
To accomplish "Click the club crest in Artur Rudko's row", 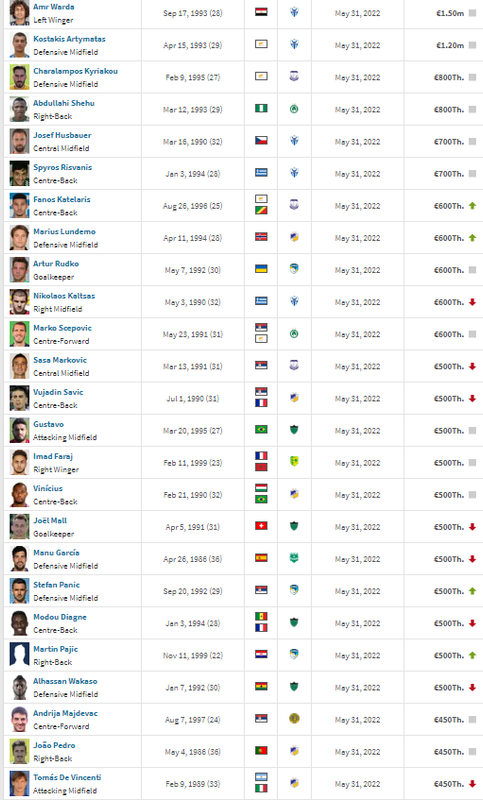I will click(294, 269).
